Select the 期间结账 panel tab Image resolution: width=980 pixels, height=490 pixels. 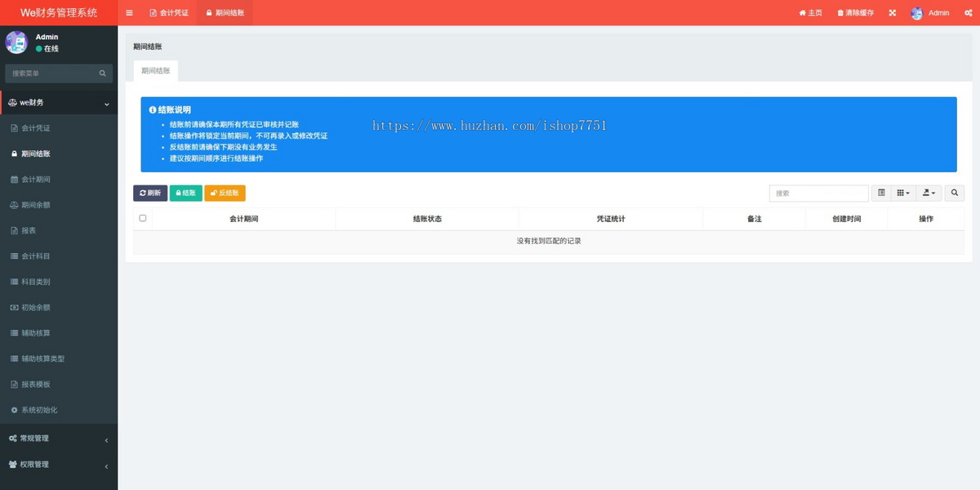[x=156, y=71]
